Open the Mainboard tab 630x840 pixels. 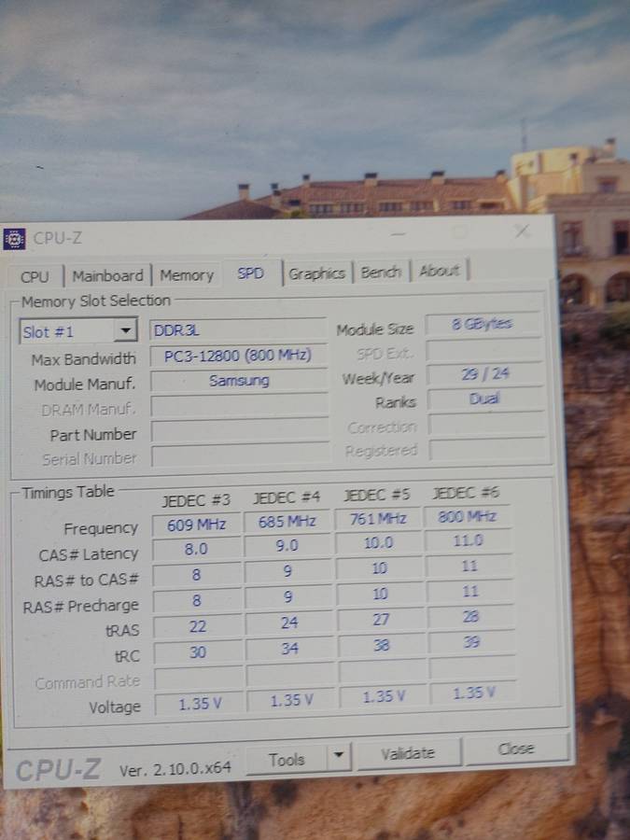pos(107,275)
